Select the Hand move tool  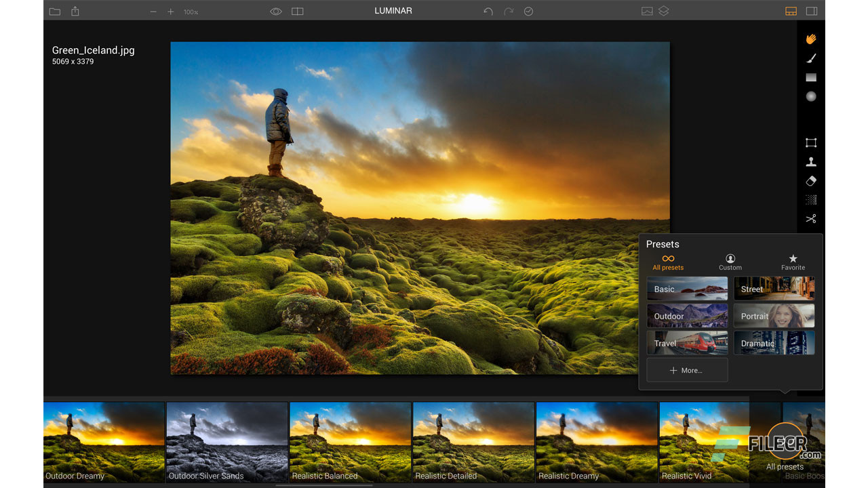[x=811, y=39]
